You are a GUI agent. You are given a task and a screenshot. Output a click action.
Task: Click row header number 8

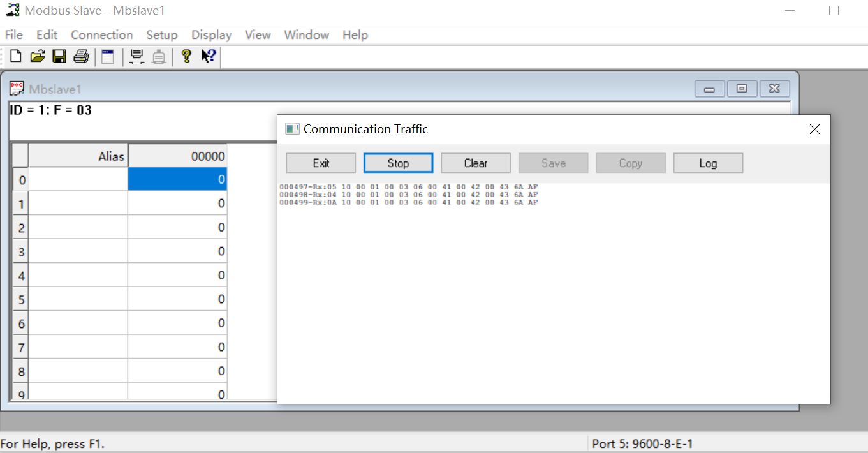[x=21, y=371]
